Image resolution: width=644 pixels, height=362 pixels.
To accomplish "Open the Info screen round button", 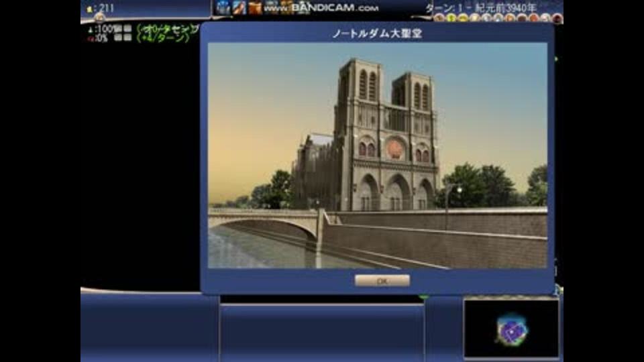I will pyautogui.click(x=545, y=17).
